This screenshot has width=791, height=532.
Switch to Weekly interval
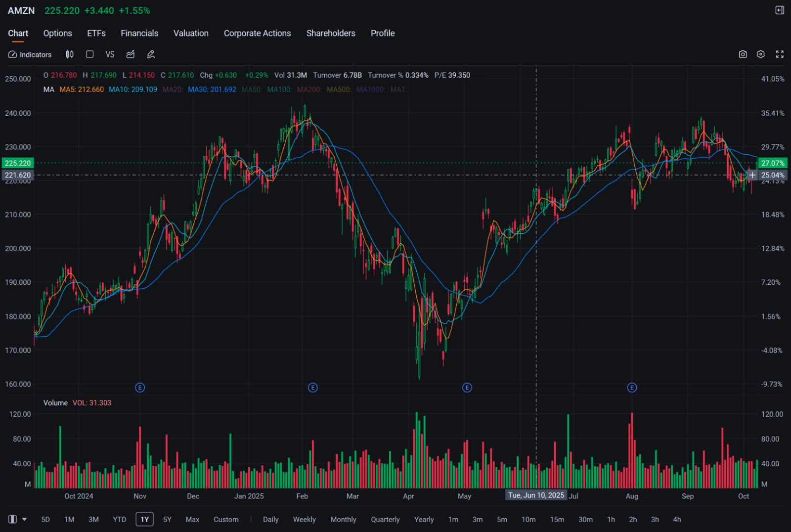[304, 520]
